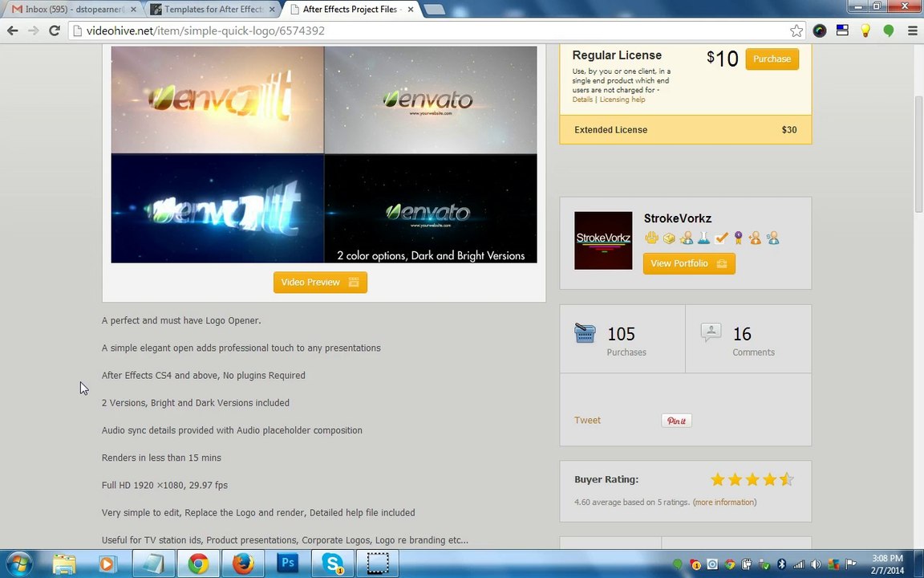Click the blue window-layout extension icon
Screen dimensions: 924x578
coord(842,31)
